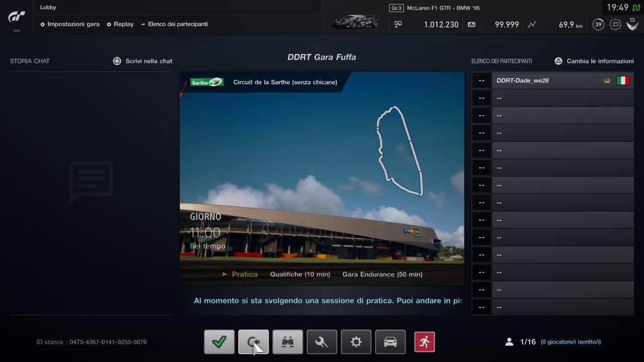The width and height of the screenshot is (644, 362).
Task: Click the GIORNO time-of-day label
Action: pyautogui.click(x=205, y=217)
